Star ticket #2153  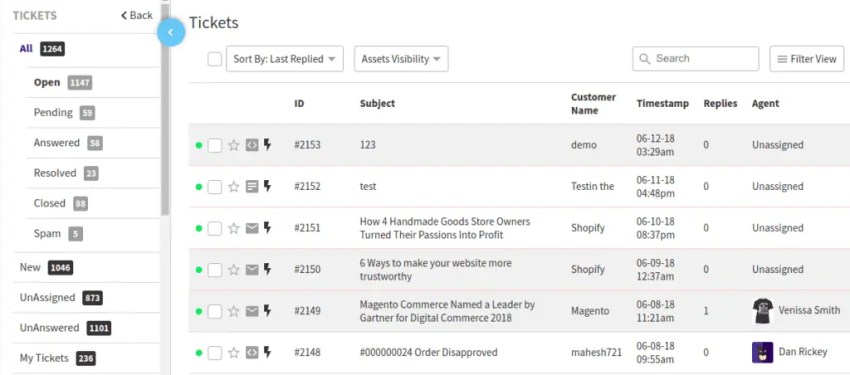(234, 145)
